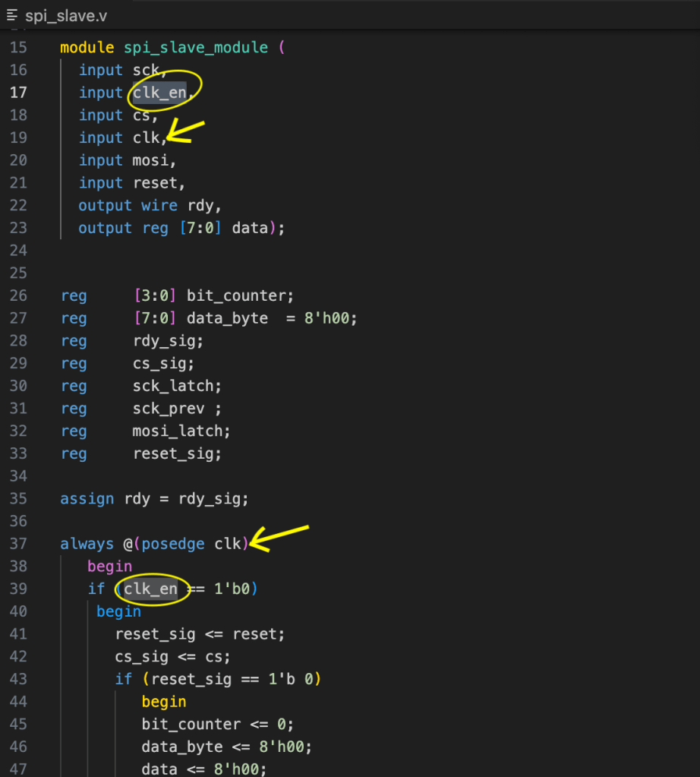Image resolution: width=700 pixels, height=777 pixels.
Task: Place cursor on clk_en in line 39
Action: tap(150, 589)
